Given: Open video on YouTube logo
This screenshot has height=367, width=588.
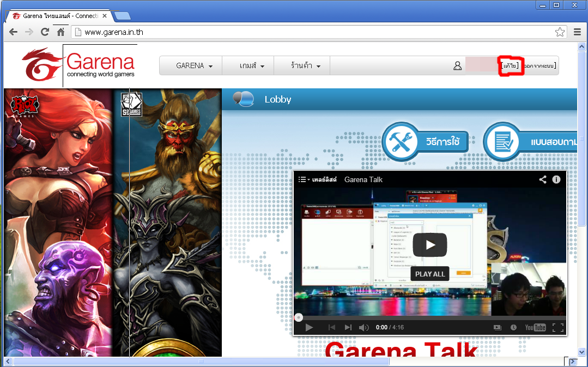Looking at the screenshot, I should coord(535,328).
